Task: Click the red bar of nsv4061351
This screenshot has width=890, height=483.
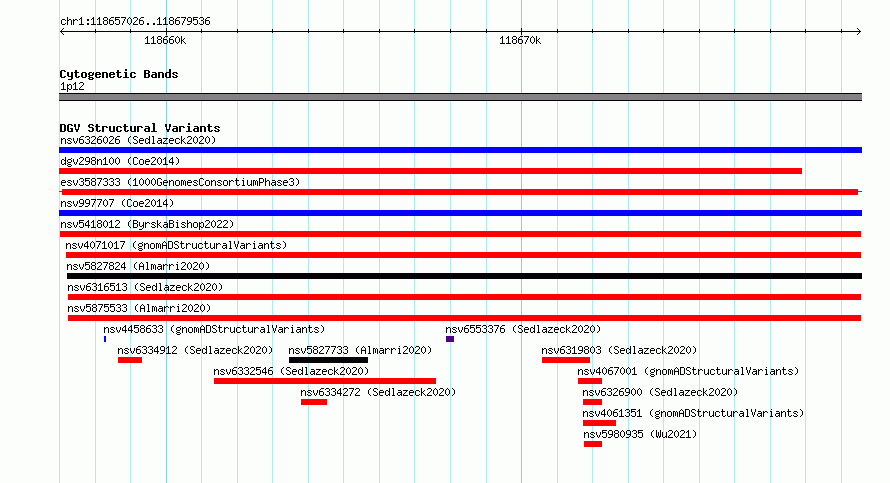Action: coord(599,423)
